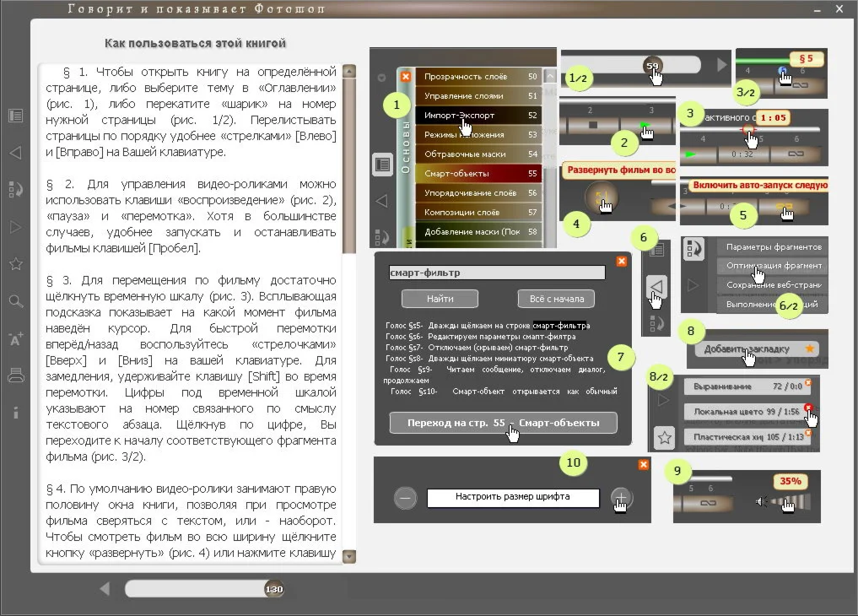Open the info icon in left sidebar

(16, 413)
